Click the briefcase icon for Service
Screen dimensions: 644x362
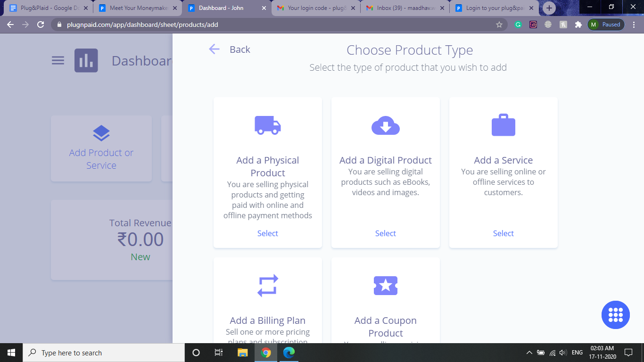[504, 125]
